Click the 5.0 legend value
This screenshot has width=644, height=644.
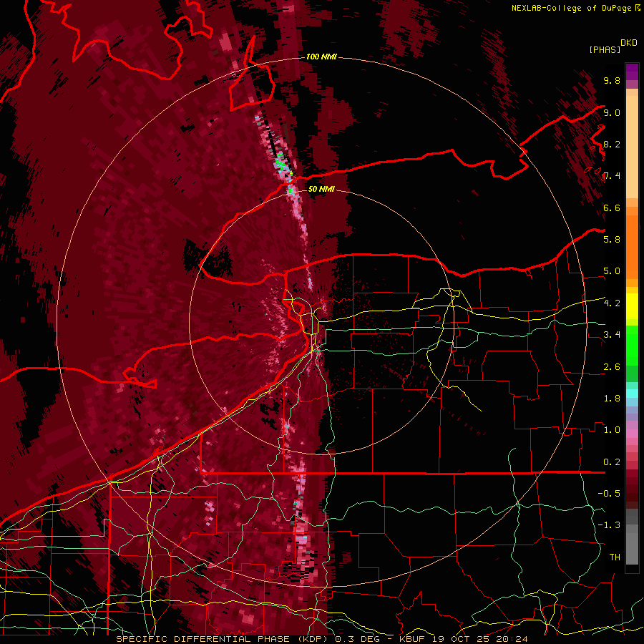[612, 271]
